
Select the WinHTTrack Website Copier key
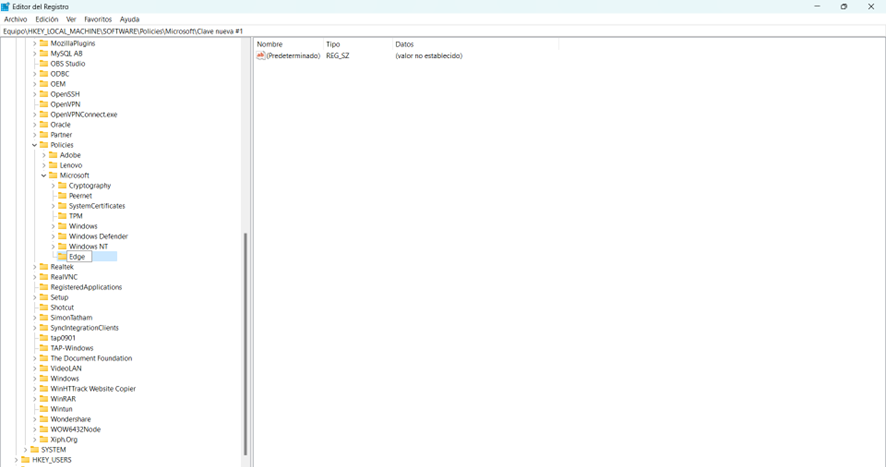93,389
